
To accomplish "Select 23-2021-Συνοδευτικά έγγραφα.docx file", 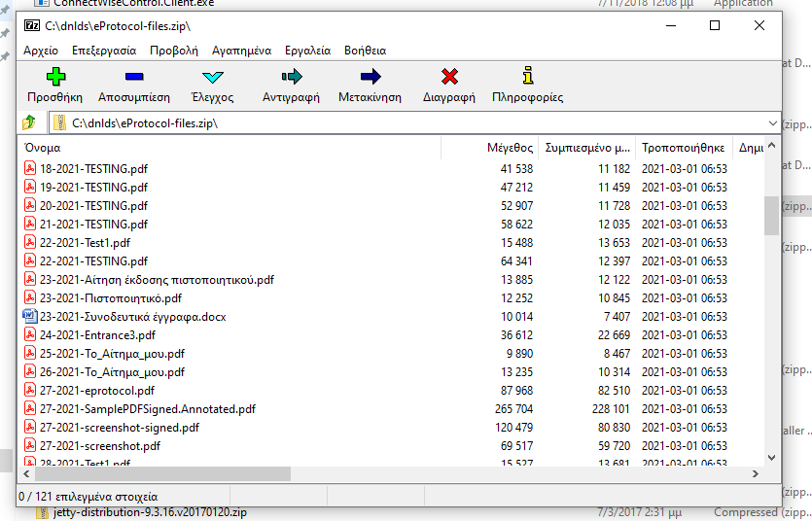I will tap(132, 317).
